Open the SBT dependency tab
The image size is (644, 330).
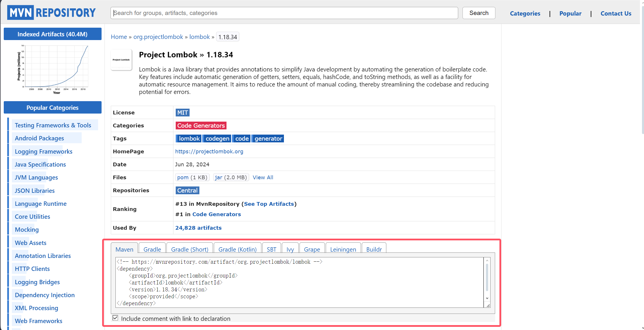pos(272,249)
